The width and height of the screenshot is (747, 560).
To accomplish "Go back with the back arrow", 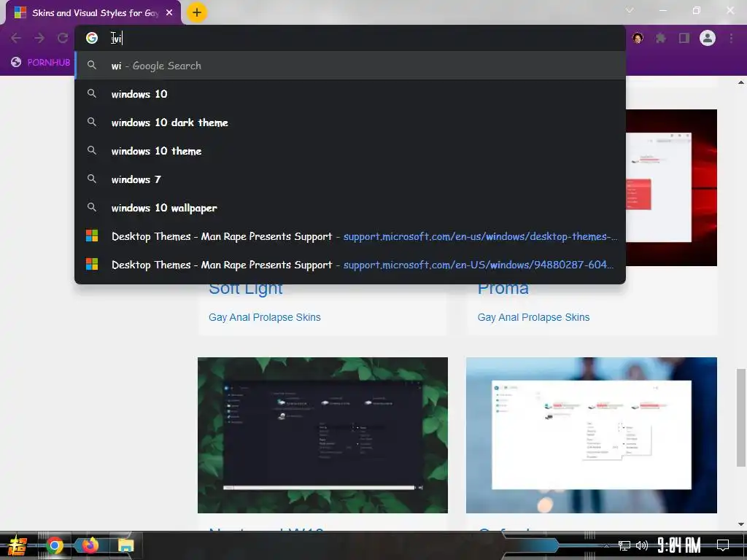I will point(16,38).
